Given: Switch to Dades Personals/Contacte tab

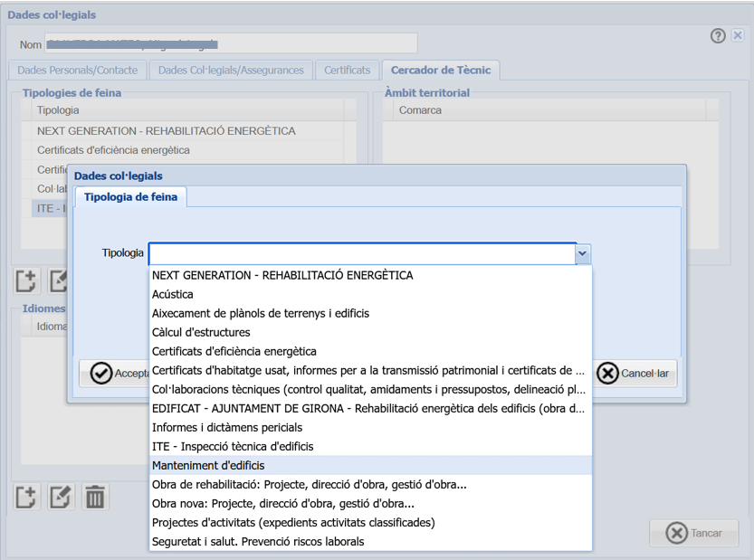Looking at the screenshot, I should [78, 71].
